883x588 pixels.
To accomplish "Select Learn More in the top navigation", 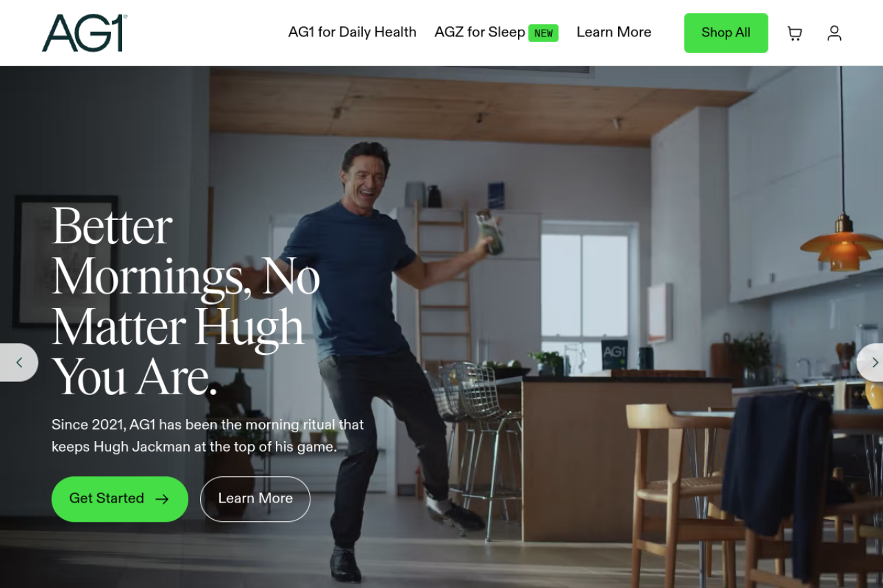I will coord(614,32).
